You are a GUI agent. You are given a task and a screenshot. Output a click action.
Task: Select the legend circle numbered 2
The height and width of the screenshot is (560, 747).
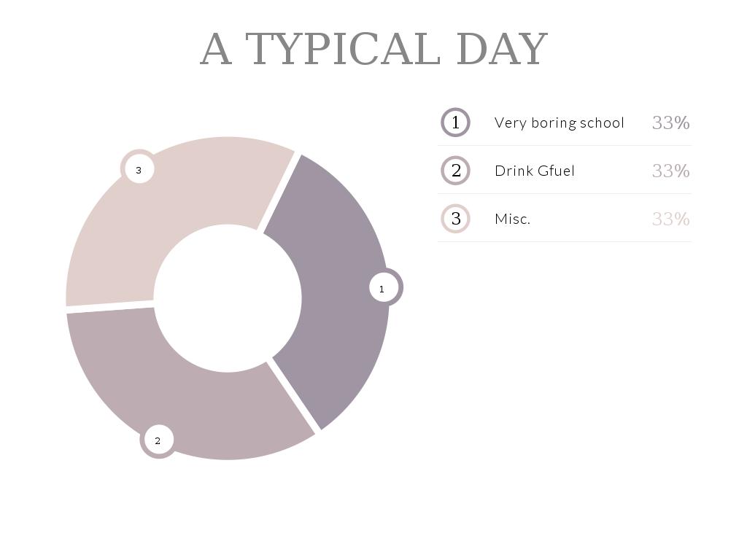pyautogui.click(x=456, y=171)
